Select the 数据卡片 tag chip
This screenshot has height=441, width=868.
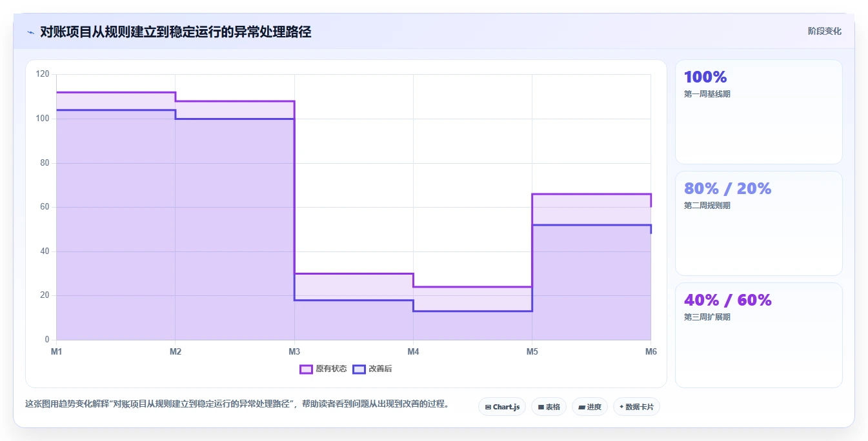point(636,407)
